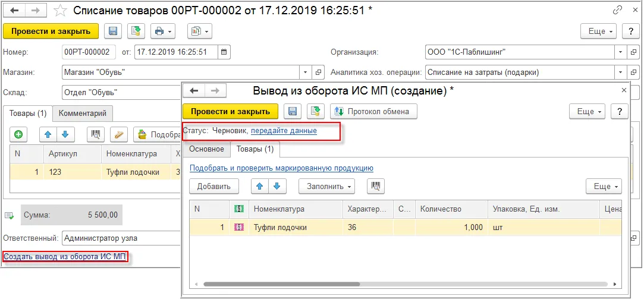Image resolution: width=644 pixels, height=299 pixels.
Task: Move row down in the Списание товаров goods table
Action: [x=65, y=134]
